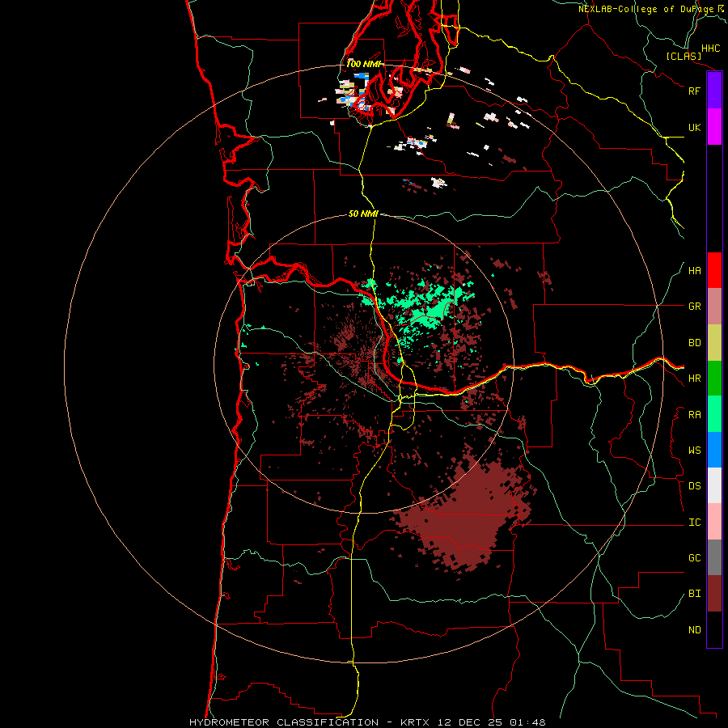Image resolution: width=728 pixels, height=728 pixels.
Task: Click the WS legend label
Action: coord(694,451)
